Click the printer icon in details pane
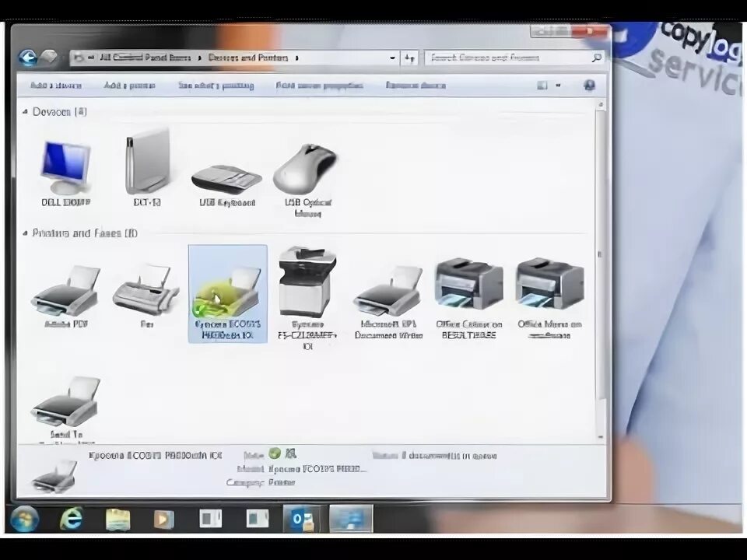Screen dimensions: 747x560 (x=54, y=476)
